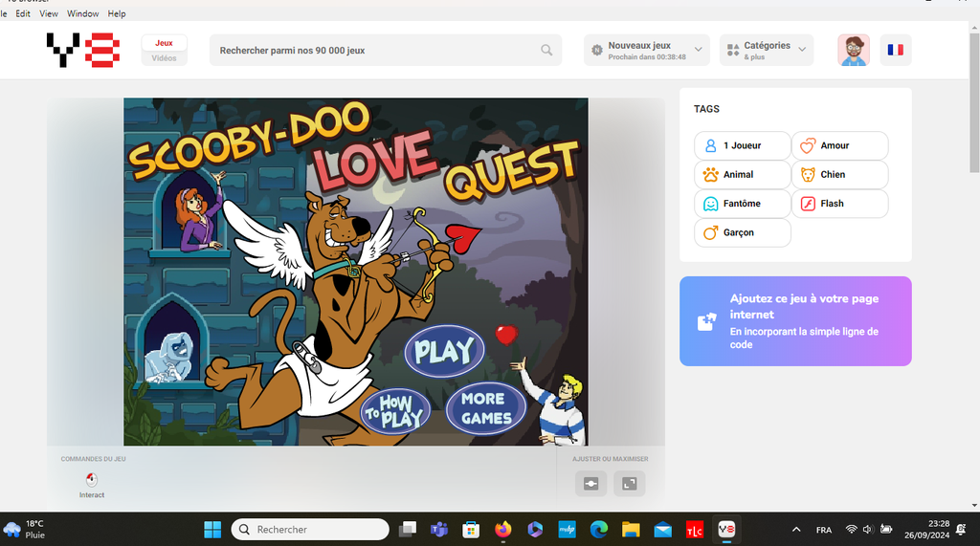Click the Y8 logo
Screen dimensions: 980x546
click(83, 50)
